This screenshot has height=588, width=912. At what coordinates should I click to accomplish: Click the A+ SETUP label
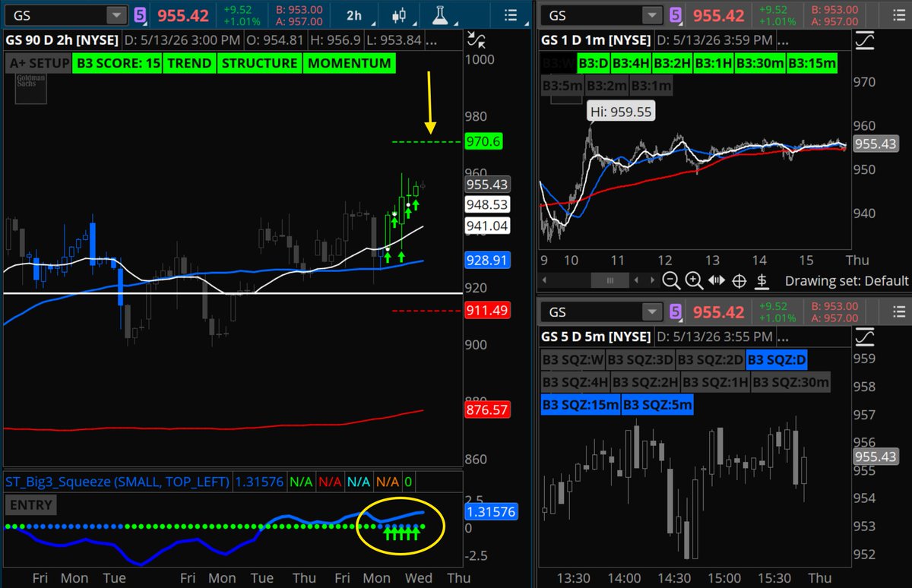(x=39, y=64)
